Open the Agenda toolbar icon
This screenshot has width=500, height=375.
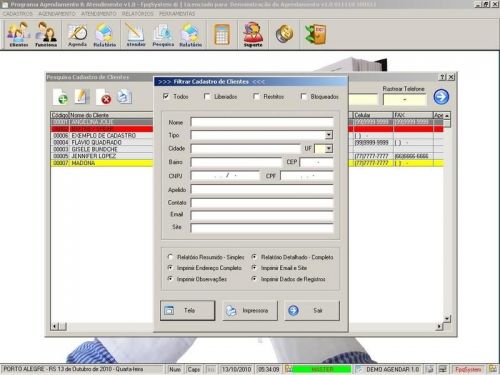pyautogui.click(x=77, y=34)
